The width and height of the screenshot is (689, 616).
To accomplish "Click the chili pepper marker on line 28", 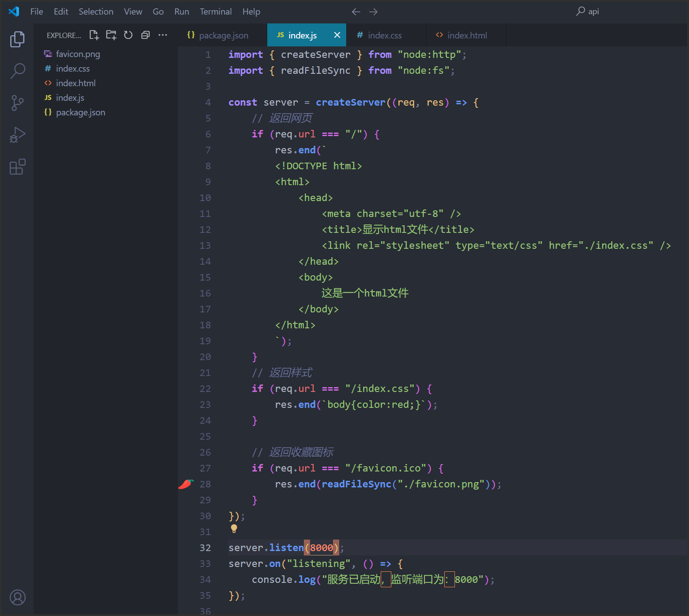I will point(186,484).
